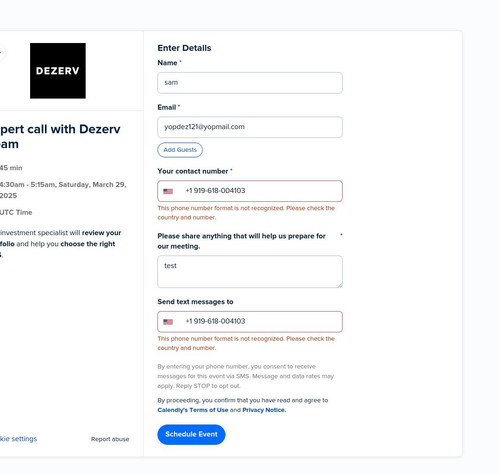500x474 pixels.
Task: Open country flag selector in contact number
Action: (x=168, y=191)
